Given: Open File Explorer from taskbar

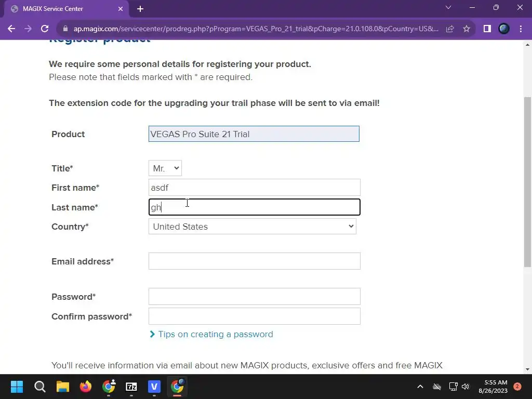Looking at the screenshot, I should point(63,387).
